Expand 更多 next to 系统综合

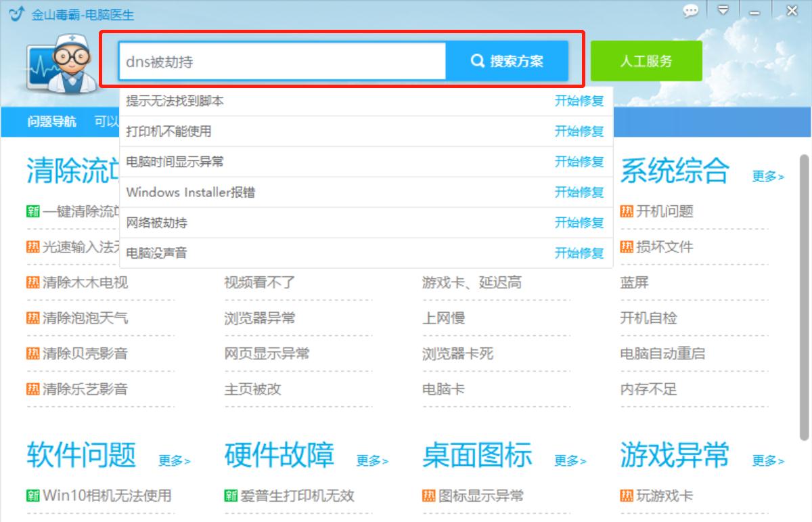[768, 177]
